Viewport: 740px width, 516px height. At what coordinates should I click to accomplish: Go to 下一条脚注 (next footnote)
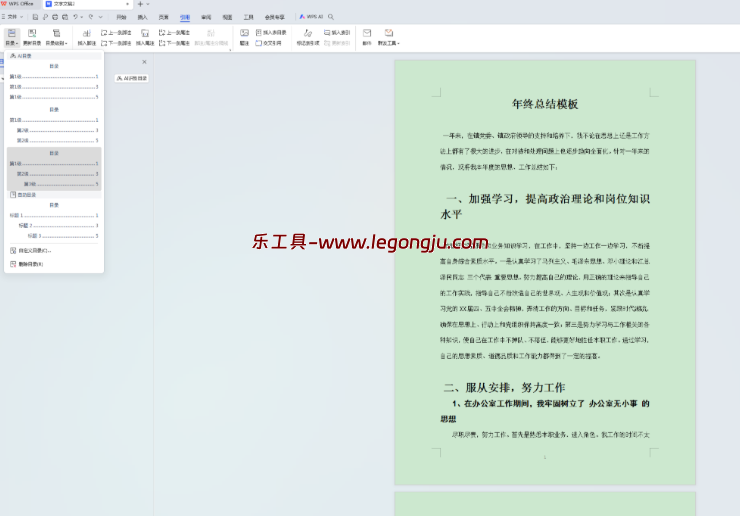[x=116, y=43]
